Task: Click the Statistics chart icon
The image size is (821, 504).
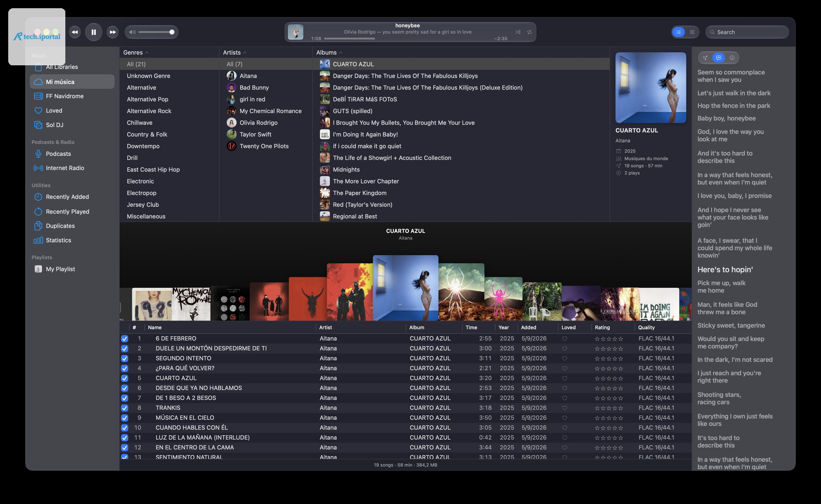Action: tap(38, 240)
